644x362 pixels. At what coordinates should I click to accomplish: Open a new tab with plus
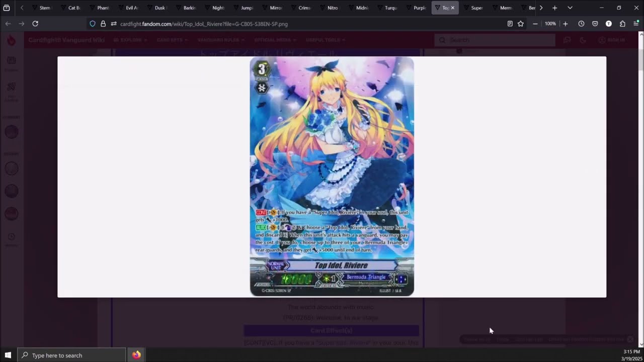pyautogui.click(x=554, y=8)
